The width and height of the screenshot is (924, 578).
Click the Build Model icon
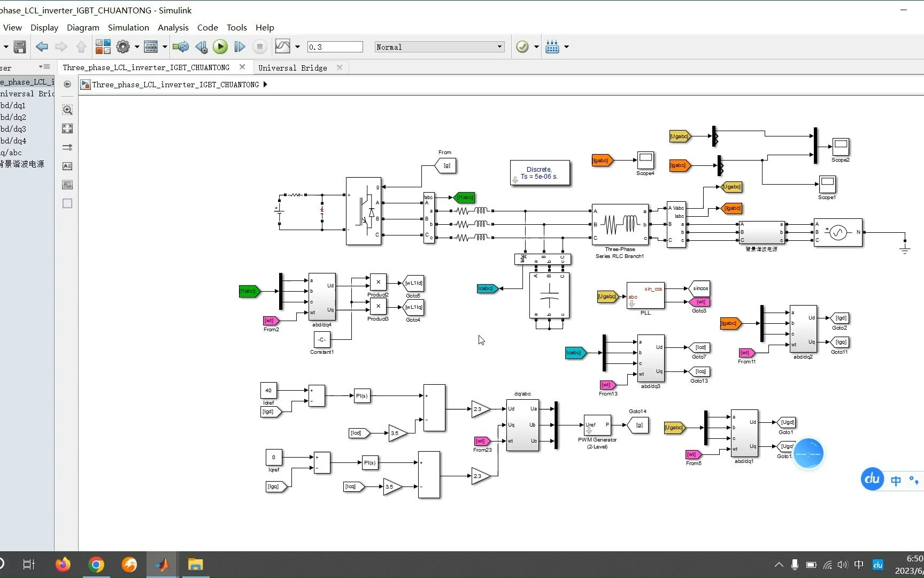(x=552, y=47)
